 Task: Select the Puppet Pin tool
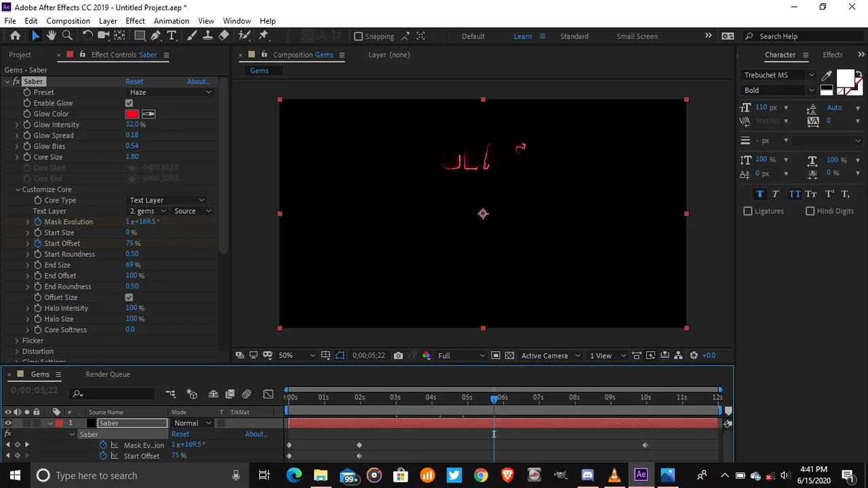point(264,36)
